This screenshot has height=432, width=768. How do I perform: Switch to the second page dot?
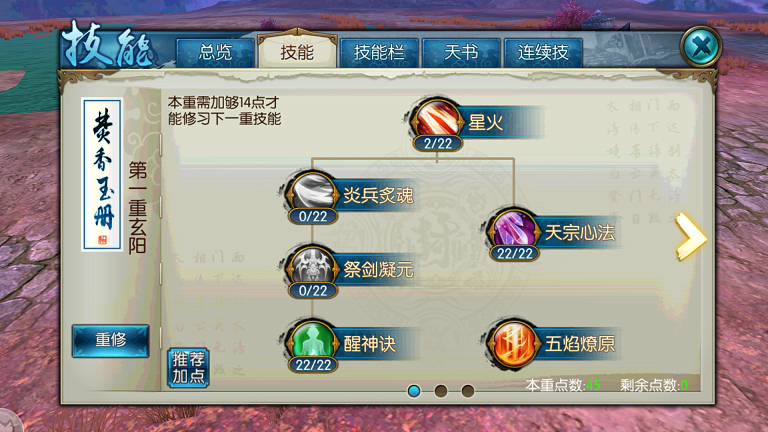(441, 391)
